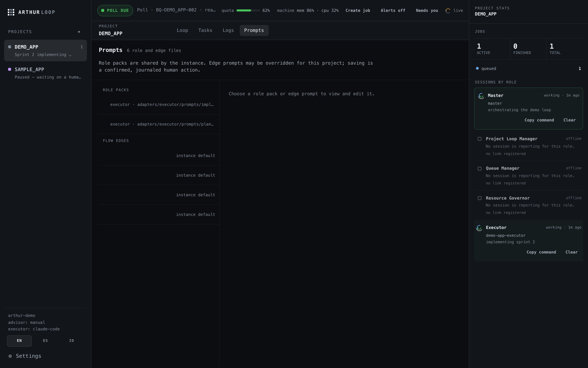Click the '0 FINISHED' jobs stat
Screen dimensions: 588x368
528,49
